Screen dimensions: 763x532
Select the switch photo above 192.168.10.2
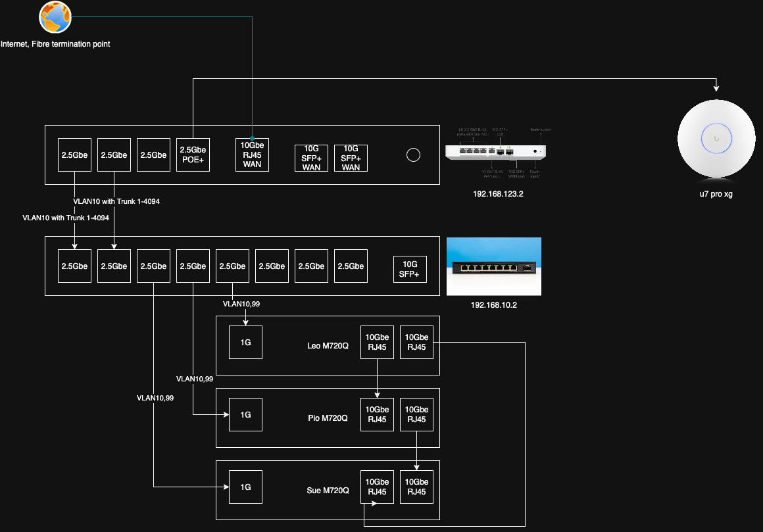tap(493, 266)
